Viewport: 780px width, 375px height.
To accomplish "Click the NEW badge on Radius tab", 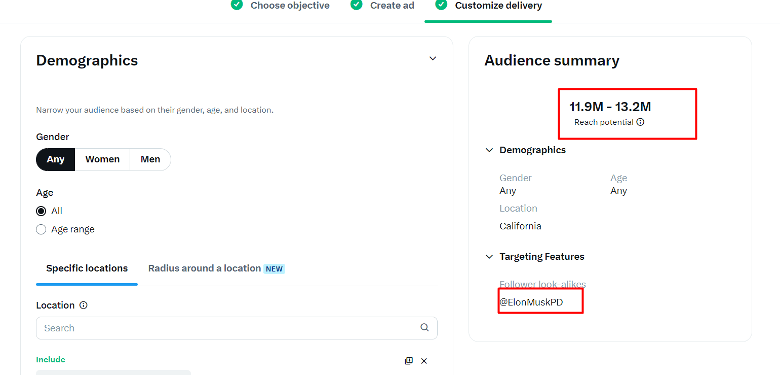I will click(x=274, y=269).
